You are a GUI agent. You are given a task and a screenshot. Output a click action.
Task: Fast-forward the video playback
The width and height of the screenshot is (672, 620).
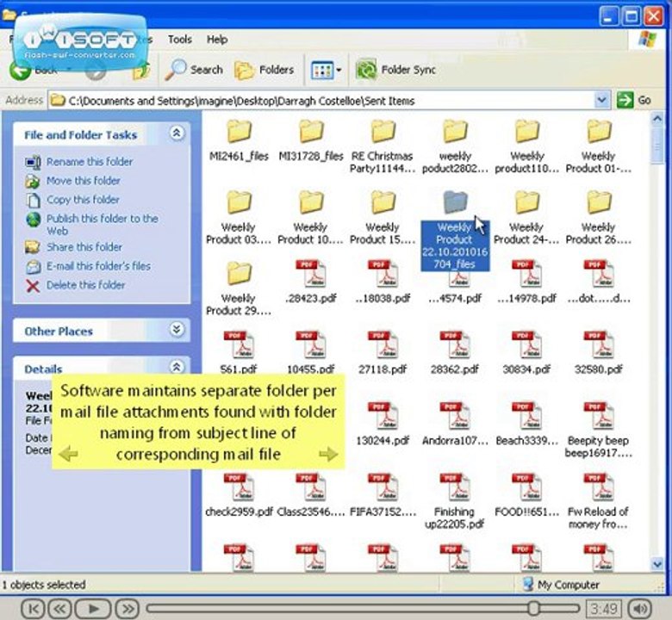(128, 608)
